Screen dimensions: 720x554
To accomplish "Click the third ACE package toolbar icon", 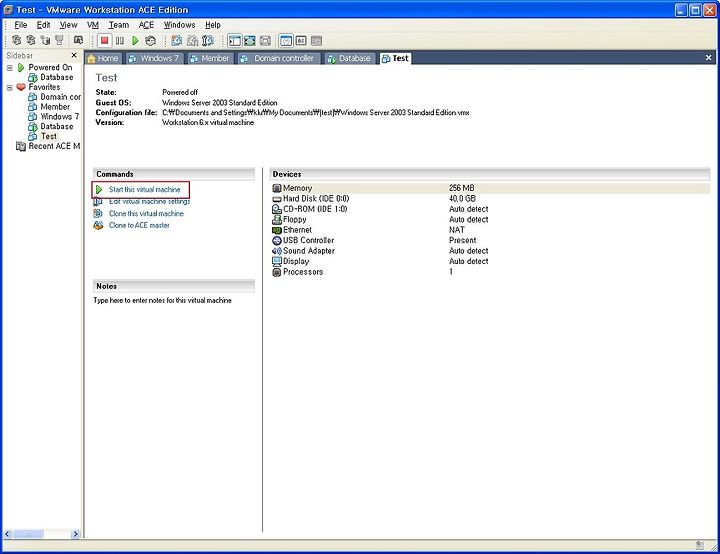I will (45, 40).
